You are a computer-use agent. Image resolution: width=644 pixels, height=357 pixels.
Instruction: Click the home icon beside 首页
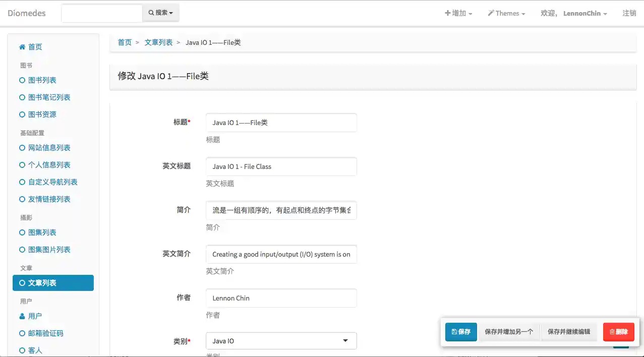(24, 47)
